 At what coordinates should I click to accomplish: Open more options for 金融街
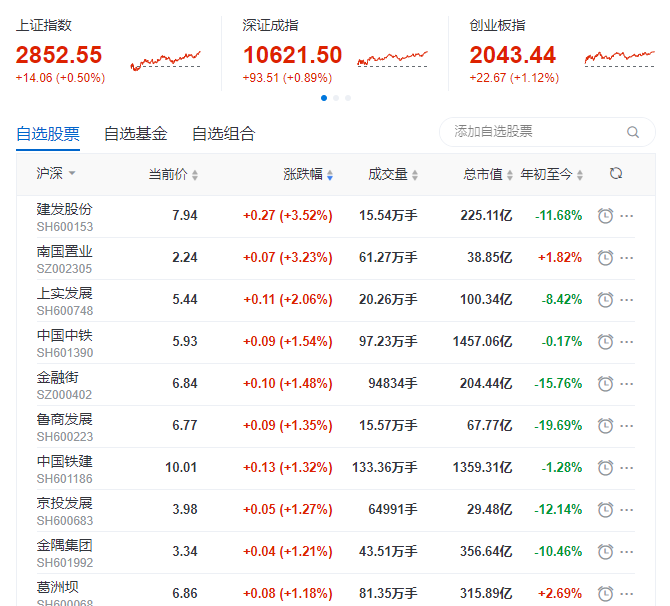click(626, 384)
